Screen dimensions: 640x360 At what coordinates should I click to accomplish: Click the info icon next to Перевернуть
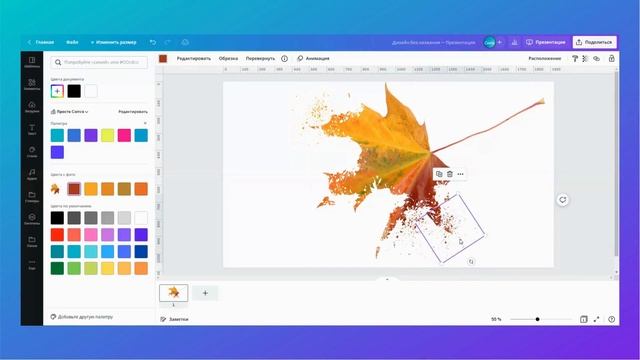pyautogui.click(x=284, y=59)
